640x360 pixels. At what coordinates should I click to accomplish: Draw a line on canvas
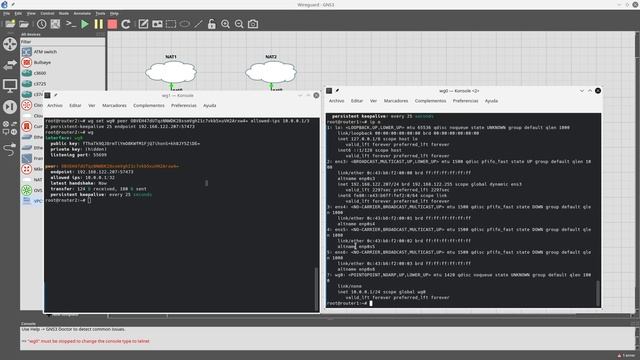tap(198, 24)
